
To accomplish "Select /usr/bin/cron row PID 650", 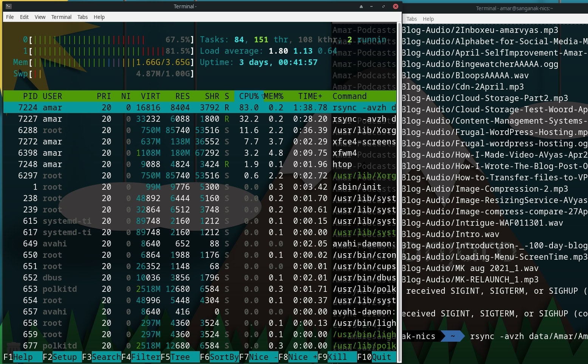I will coord(200,255).
